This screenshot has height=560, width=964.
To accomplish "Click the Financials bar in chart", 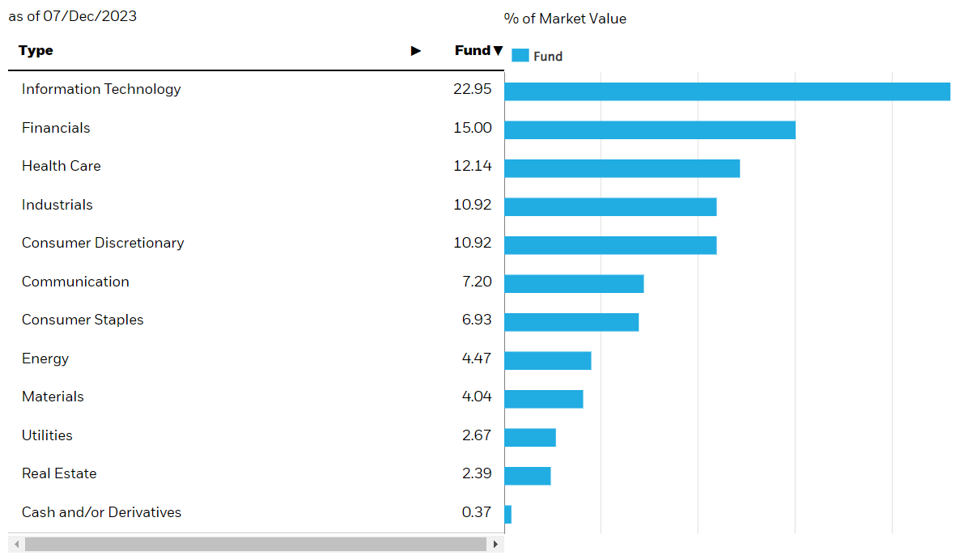I will click(x=649, y=129).
